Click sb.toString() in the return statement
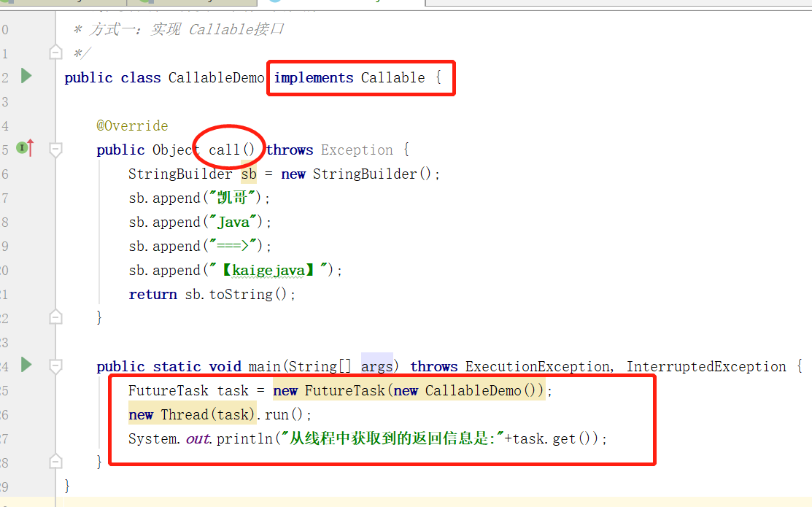The height and width of the screenshot is (507, 812). click(x=236, y=295)
